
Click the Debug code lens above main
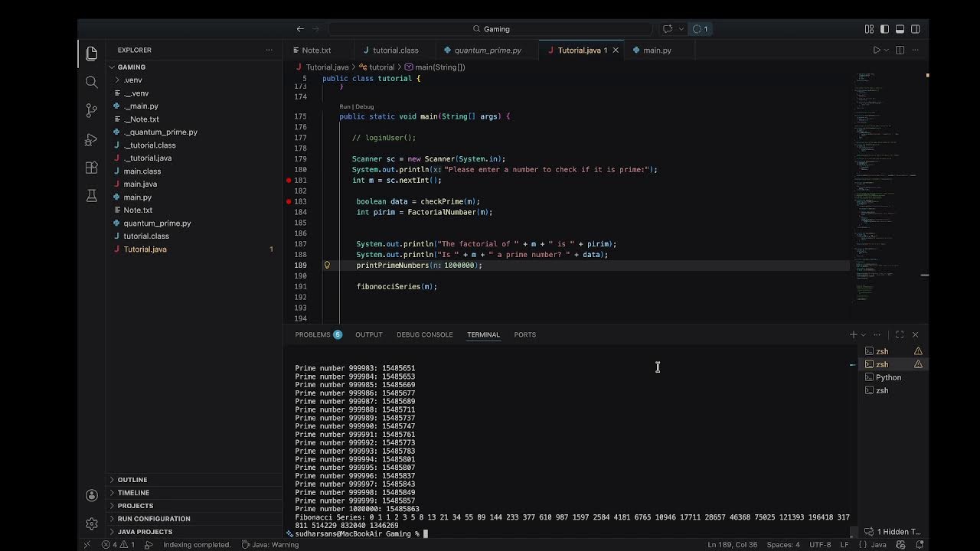click(364, 106)
